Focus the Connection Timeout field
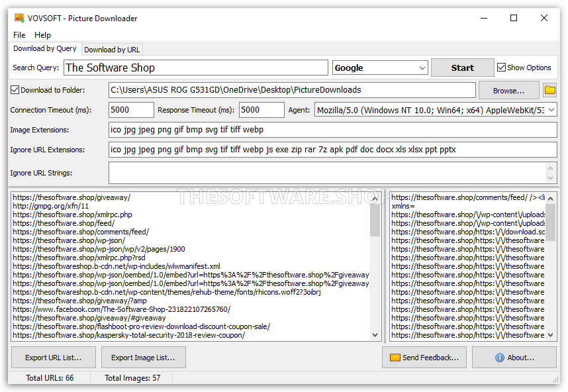Image resolution: width=568 pixels, height=392 pixels. tap(131, 110)
